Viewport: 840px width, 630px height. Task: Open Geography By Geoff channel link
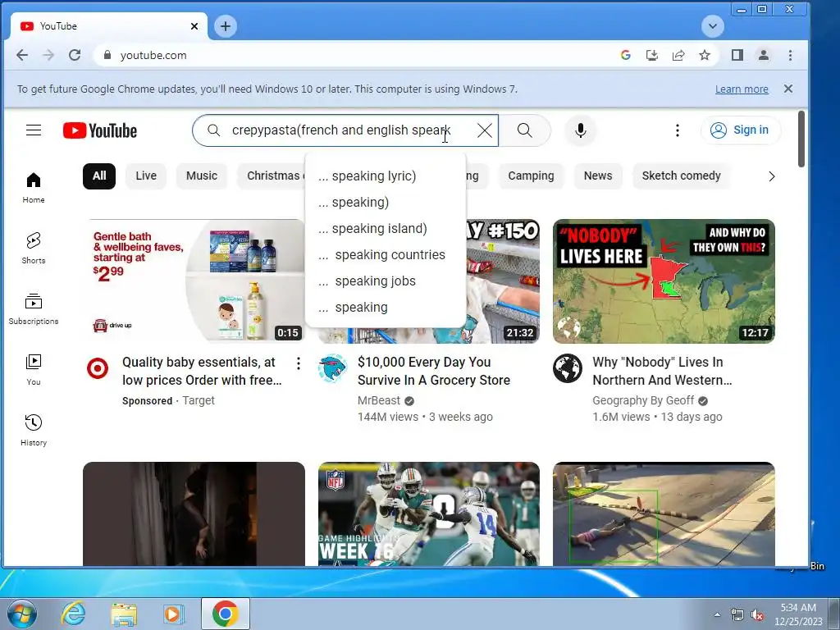point(643,400)
